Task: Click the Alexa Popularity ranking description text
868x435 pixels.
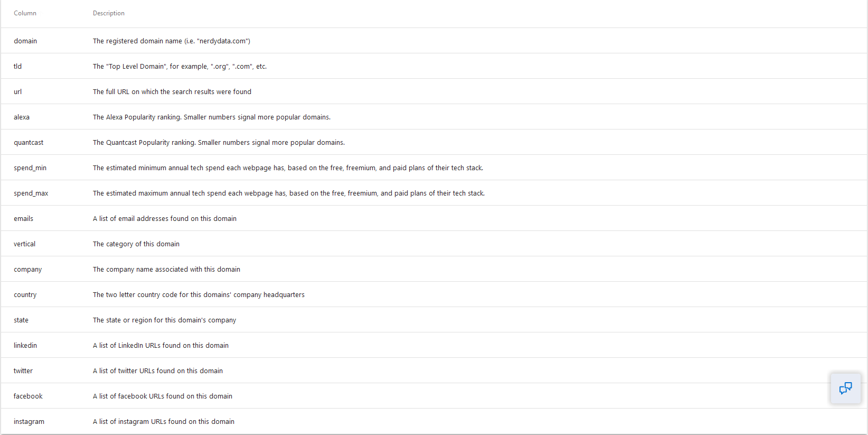Action: coord(212,117)
